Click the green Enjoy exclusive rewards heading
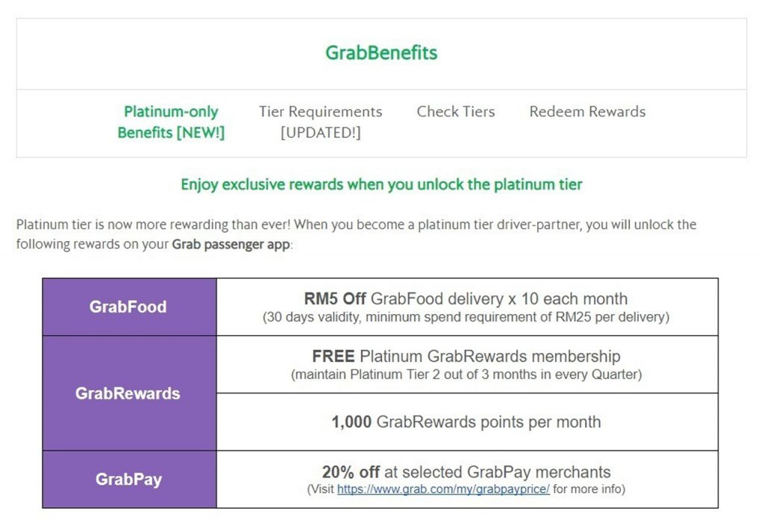Viewport: 764px width, 532px height. [x=381, y=184]
